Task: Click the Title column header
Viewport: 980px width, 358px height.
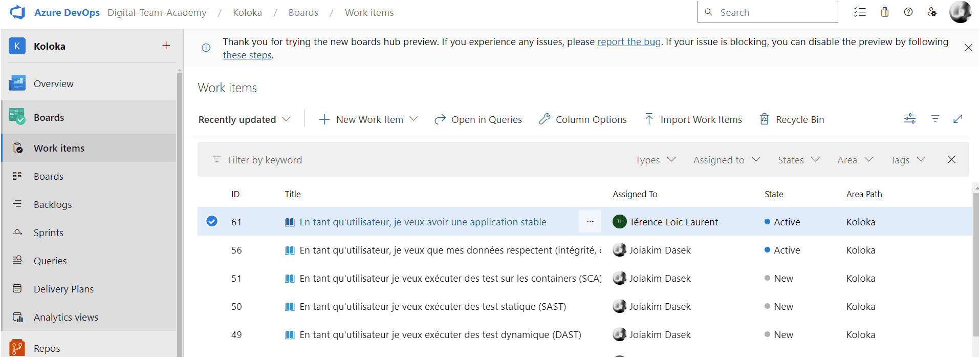Action: [293, 194]
